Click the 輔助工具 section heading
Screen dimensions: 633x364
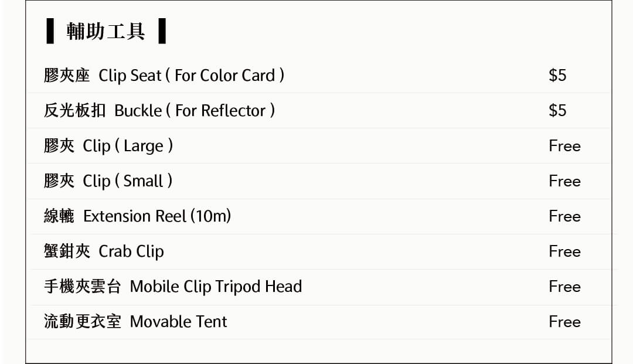coord(105,31)
